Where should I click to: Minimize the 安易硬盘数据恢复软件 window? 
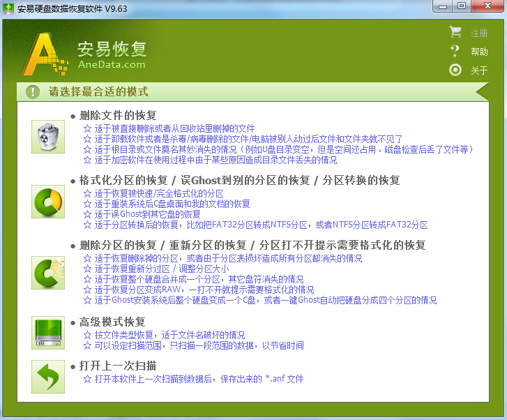click(x=443, y=6)
